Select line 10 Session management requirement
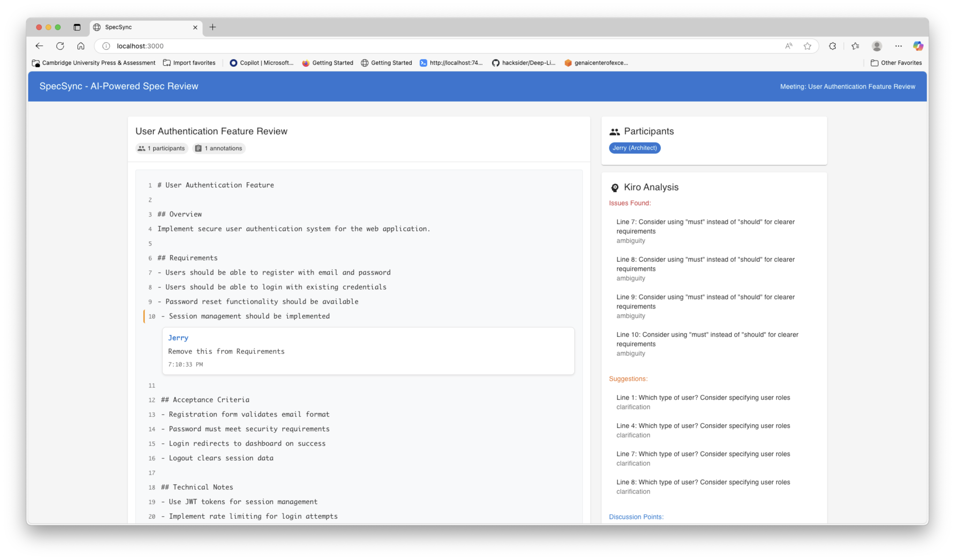Viewport: 955px width, 560px height. [x=249, y=316]
